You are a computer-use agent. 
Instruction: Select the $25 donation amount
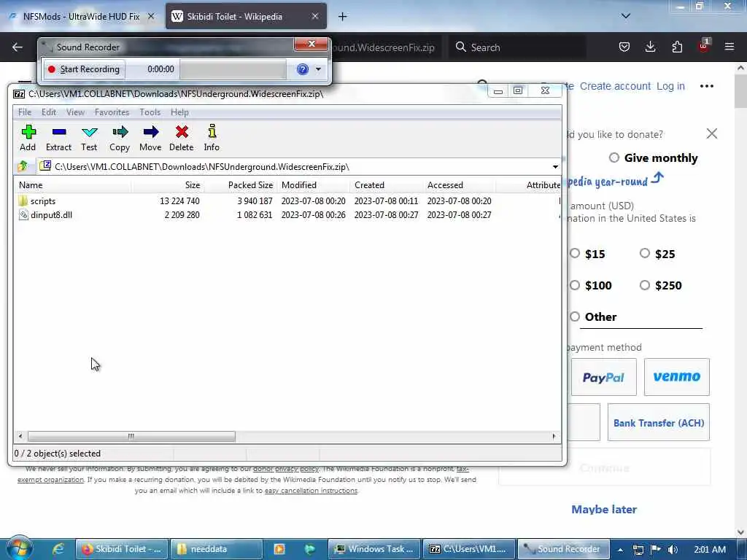pyautogui.click(x=645, y=253)
